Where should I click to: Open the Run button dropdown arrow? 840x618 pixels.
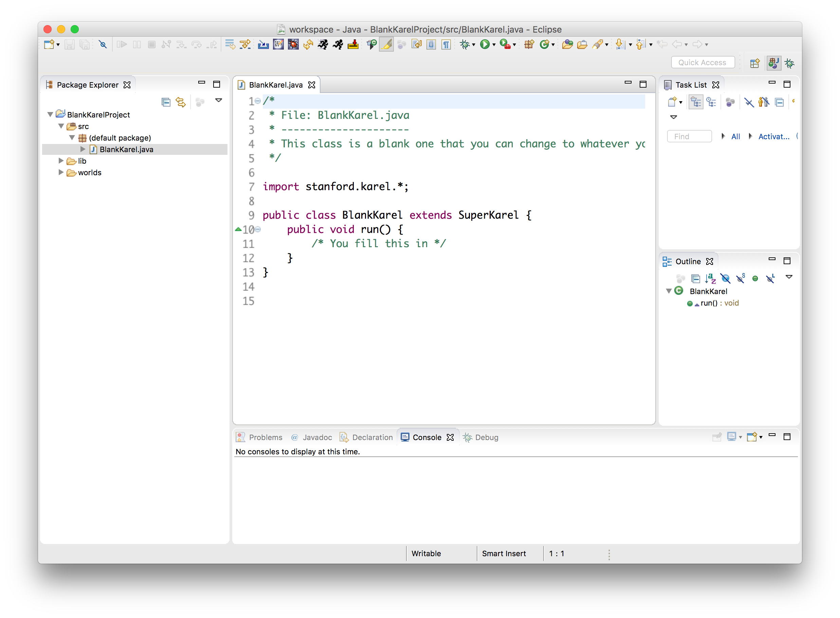pos(494,45)
